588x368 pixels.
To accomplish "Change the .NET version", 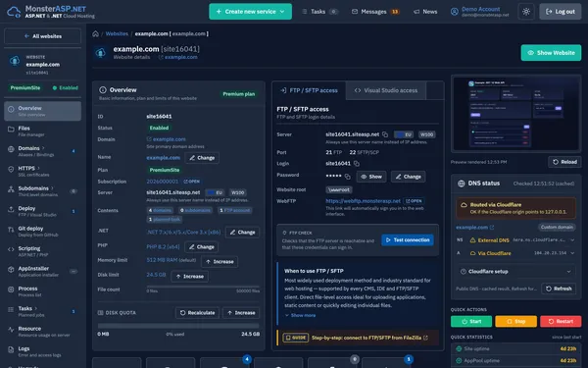I will tap(242, 233).
